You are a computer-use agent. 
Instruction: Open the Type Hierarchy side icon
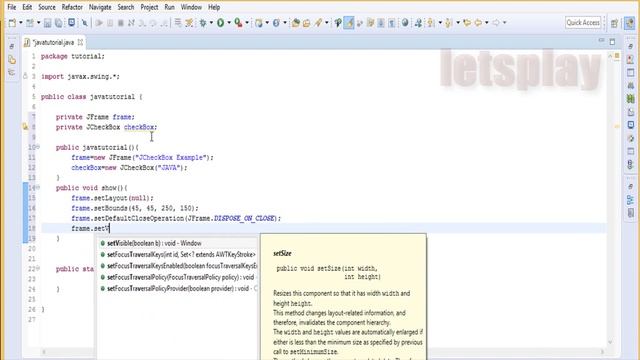coord(12,72)
